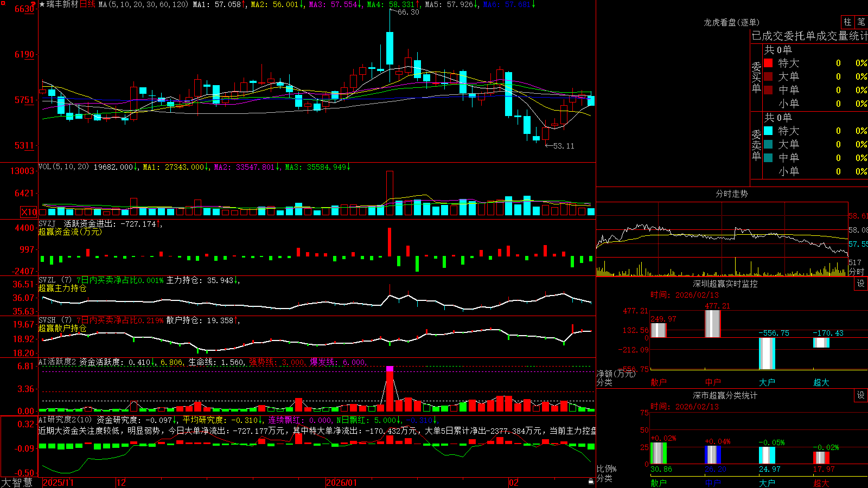Image resolution: width=868 pixels, height=488 pixels.
Task: Click the 30.86 散户 ratio value
Action: tap(661, 469)
